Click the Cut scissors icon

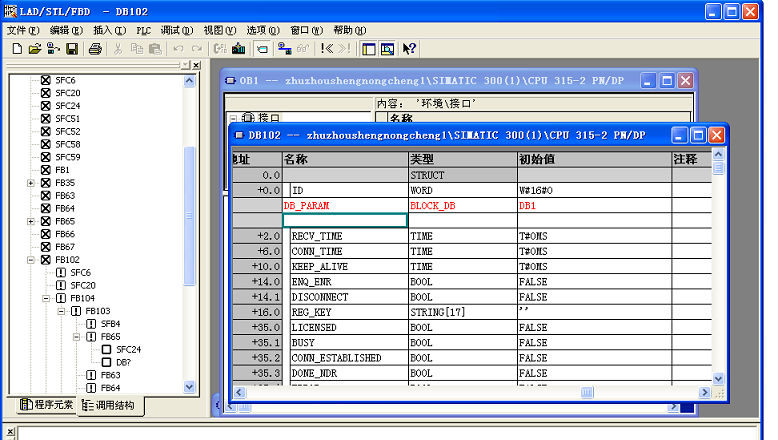118,49
